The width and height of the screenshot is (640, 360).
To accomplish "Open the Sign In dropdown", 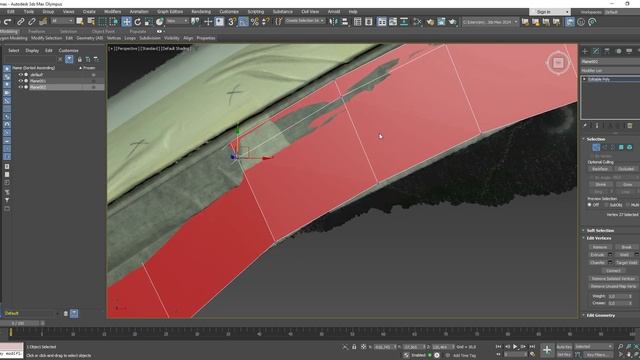I will point(549,12).
